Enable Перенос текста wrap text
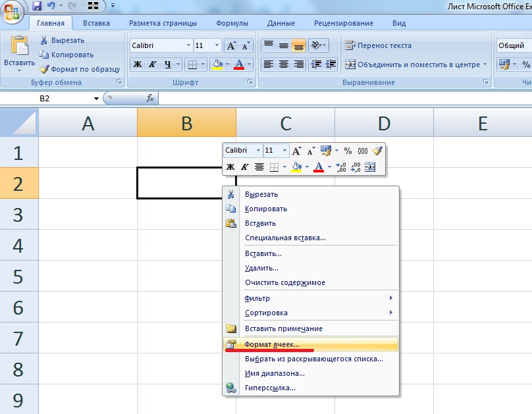This screenshot has height=414, width=532. [x=378, y=45]
